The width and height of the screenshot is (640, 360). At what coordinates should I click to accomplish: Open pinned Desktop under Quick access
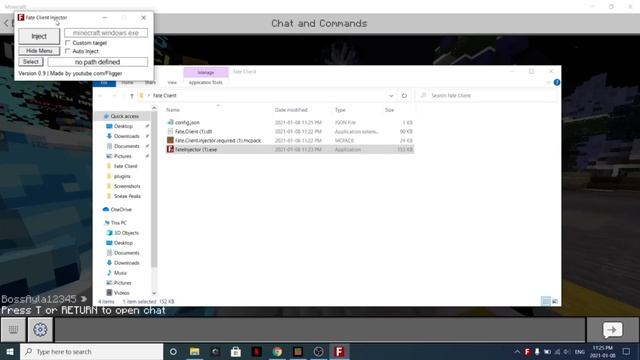pos(123,126)
